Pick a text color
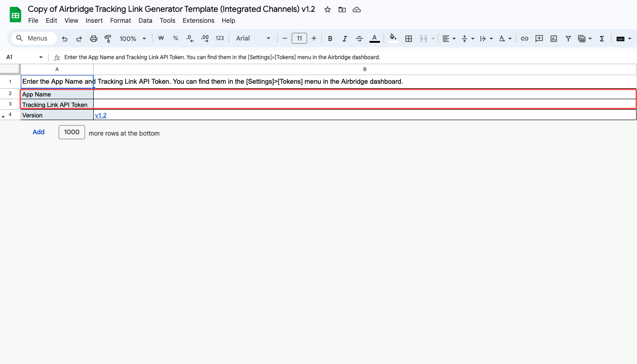The image size is (637, 364). click(374, 39)
